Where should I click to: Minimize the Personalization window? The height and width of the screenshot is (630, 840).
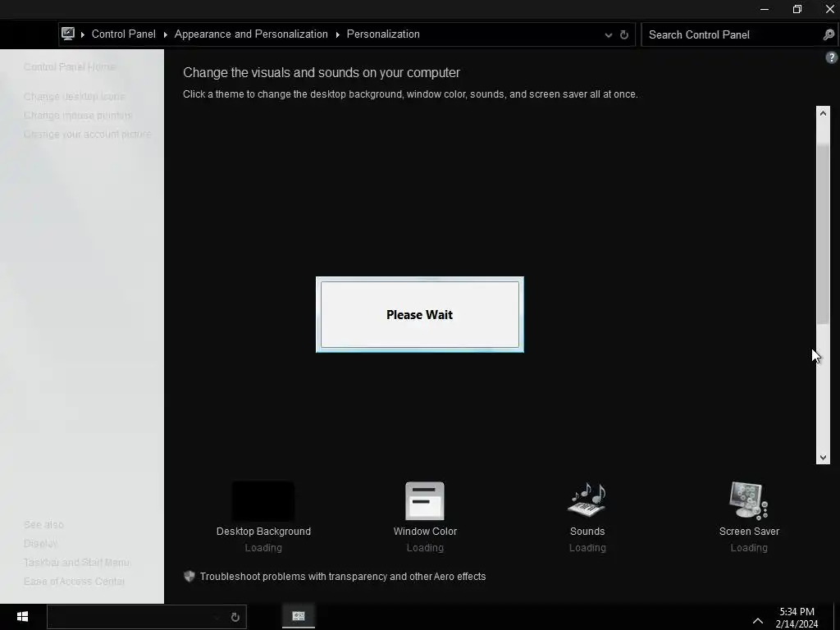pyautogui.click(x=765, y=9)
